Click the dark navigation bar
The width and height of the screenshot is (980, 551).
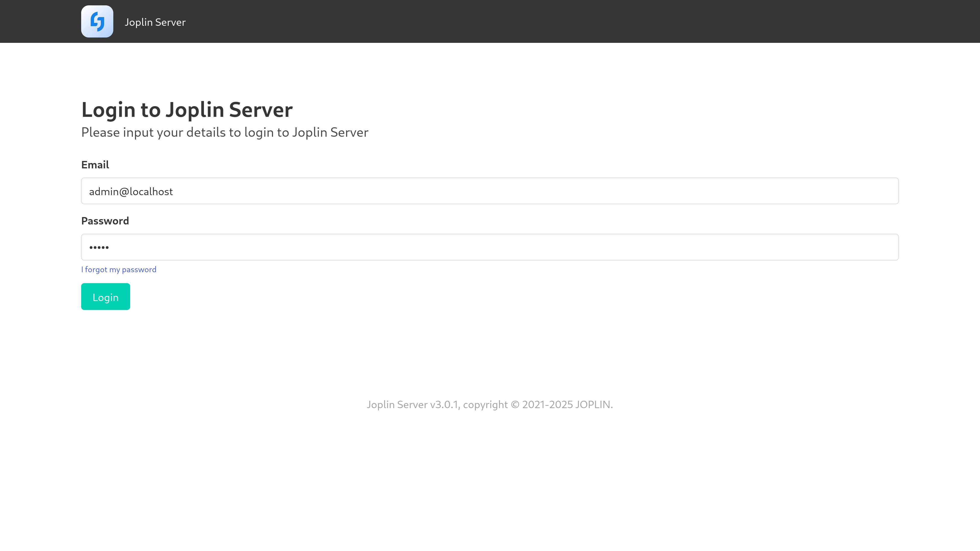(571, 21)
